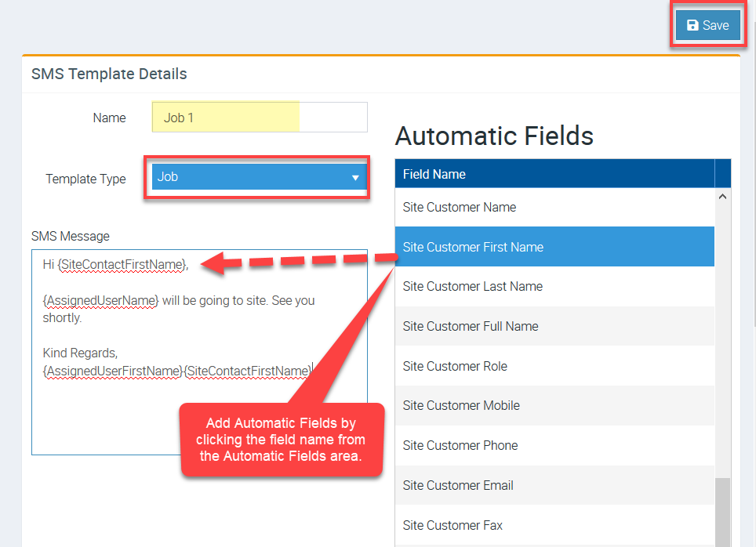
Task: Click {AssignedUserName} placeholder in the message
Action: (x=103, y=300)
